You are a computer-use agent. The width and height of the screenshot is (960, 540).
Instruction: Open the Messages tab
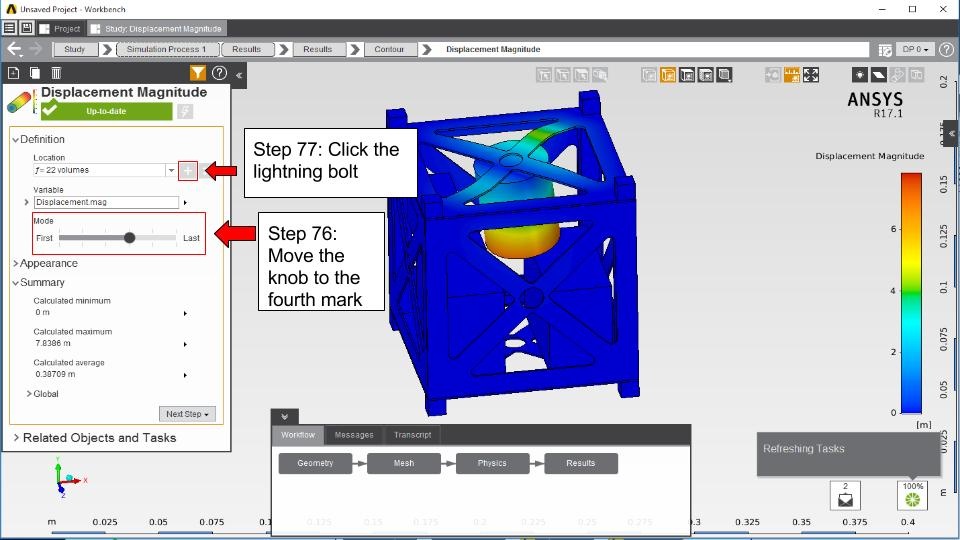click(x=354, y=435)
